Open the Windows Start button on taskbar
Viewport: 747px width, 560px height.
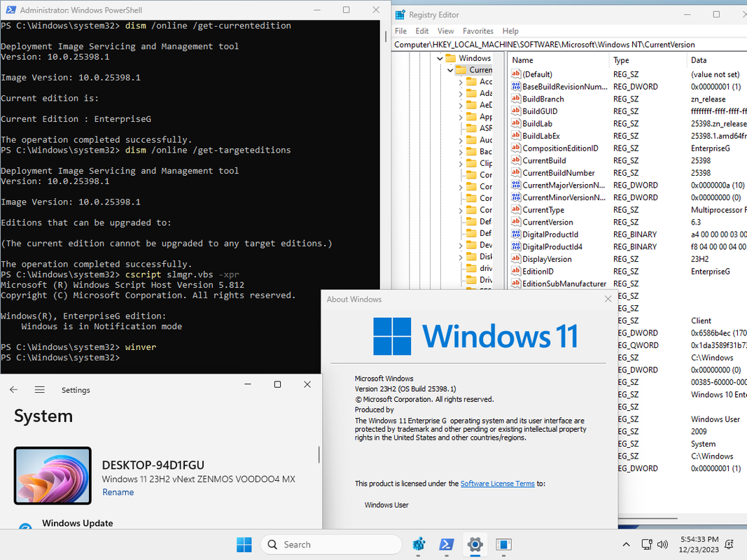click(244, 545)
